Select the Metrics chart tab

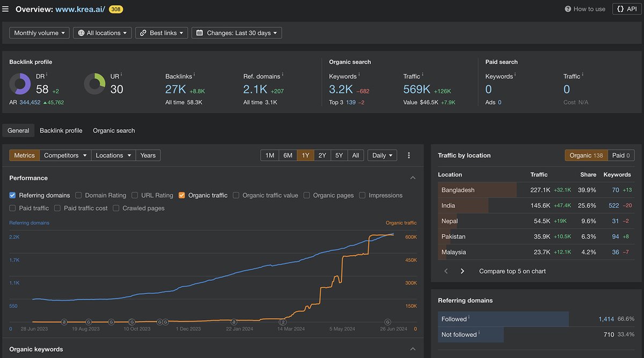pos(24,155)
